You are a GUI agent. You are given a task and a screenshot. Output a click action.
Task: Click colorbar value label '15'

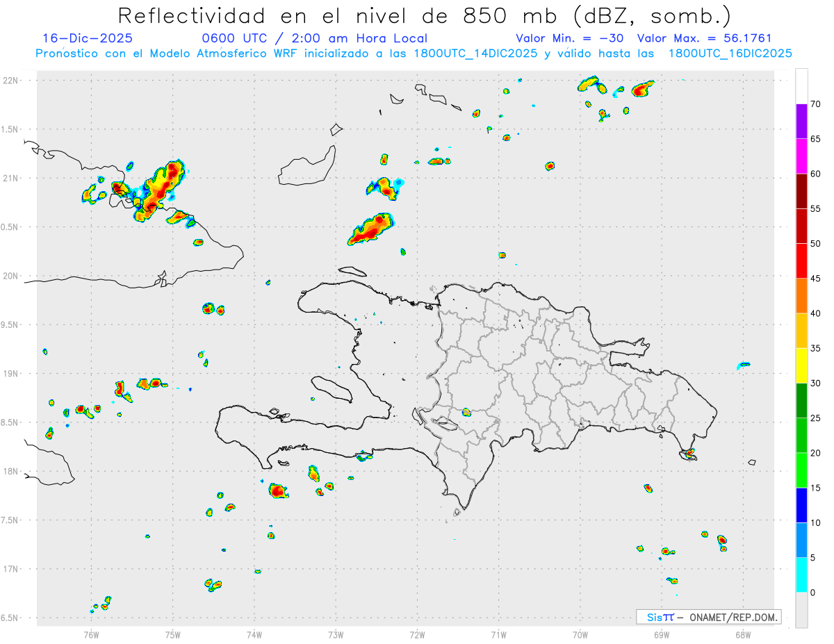click(816, 488)
